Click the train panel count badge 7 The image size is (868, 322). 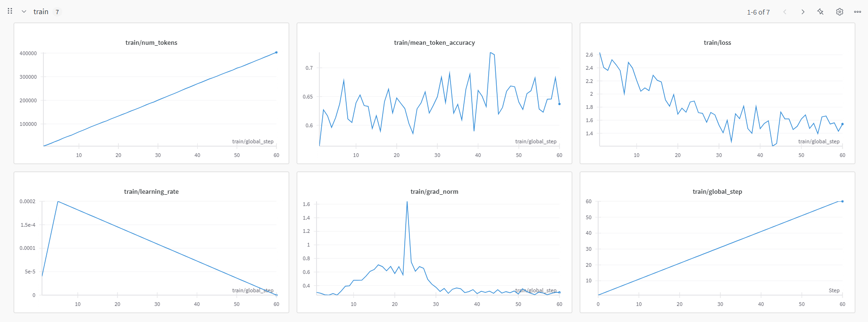pyautogui.click(x=57, y=12)
